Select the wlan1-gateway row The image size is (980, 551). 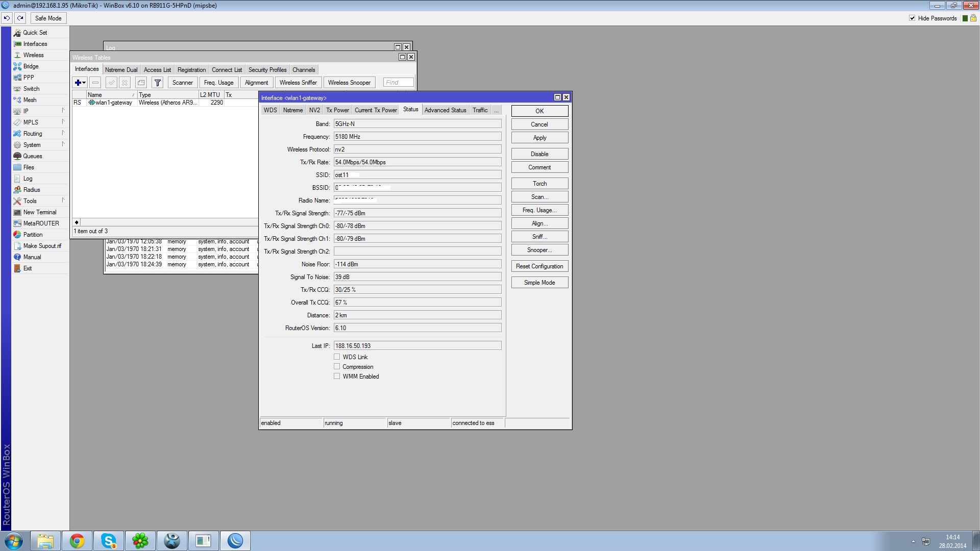tap(166, 103)
